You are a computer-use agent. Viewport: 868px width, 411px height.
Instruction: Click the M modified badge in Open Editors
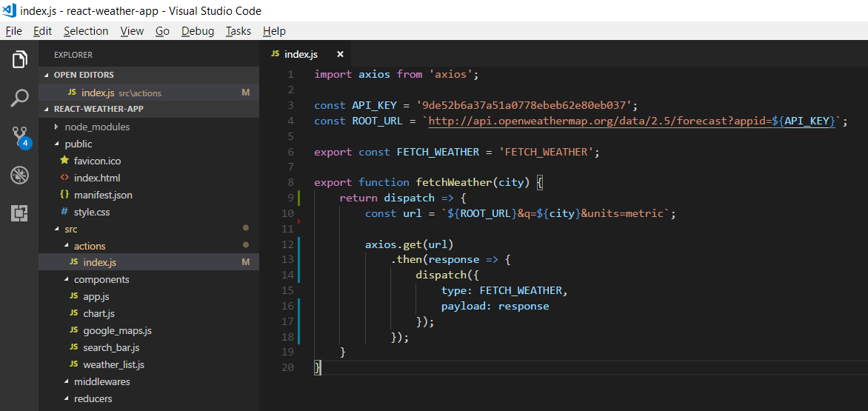pos(246,93)
